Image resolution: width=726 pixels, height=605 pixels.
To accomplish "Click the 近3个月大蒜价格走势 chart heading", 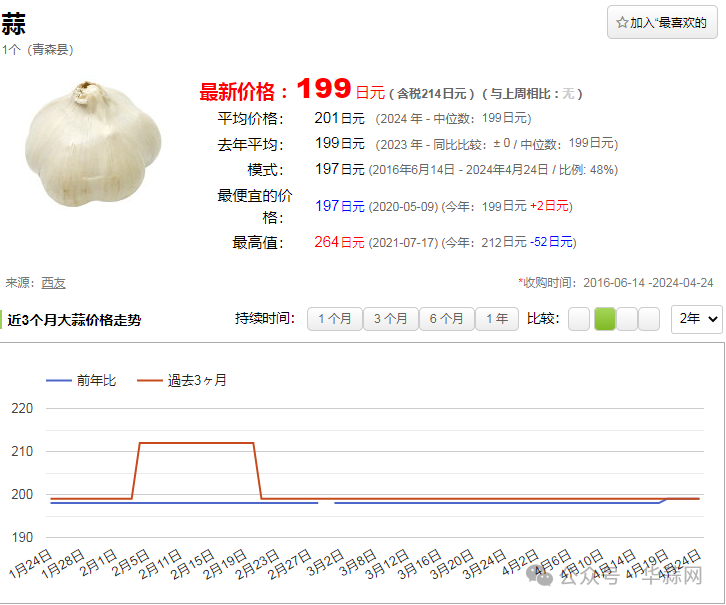I will [74, 320].
